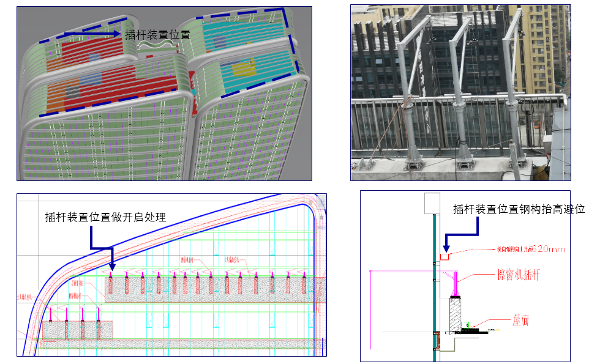Click the empty square atop the section drawing

(433, 203)
